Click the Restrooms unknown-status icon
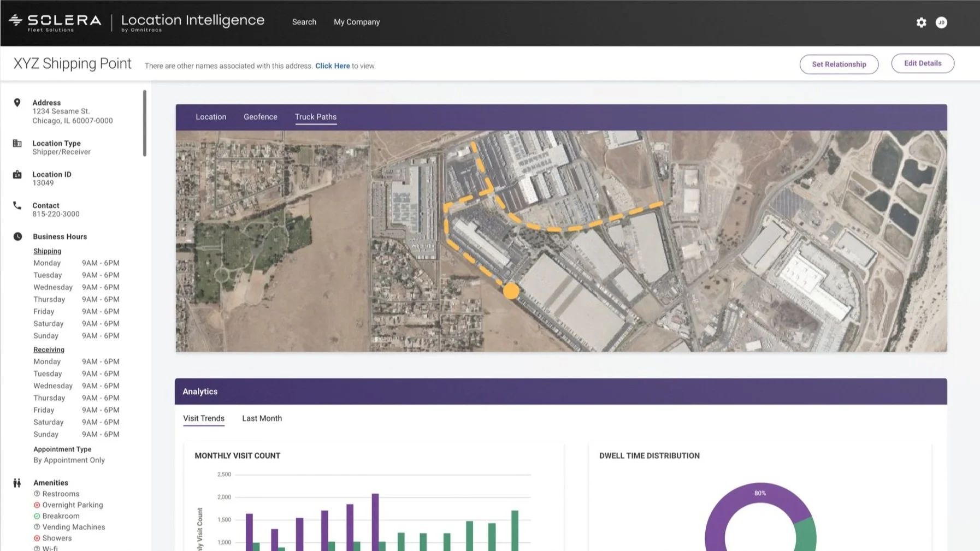Image resolution: width=980 pixels, height=551 pixels. (37, 494)
